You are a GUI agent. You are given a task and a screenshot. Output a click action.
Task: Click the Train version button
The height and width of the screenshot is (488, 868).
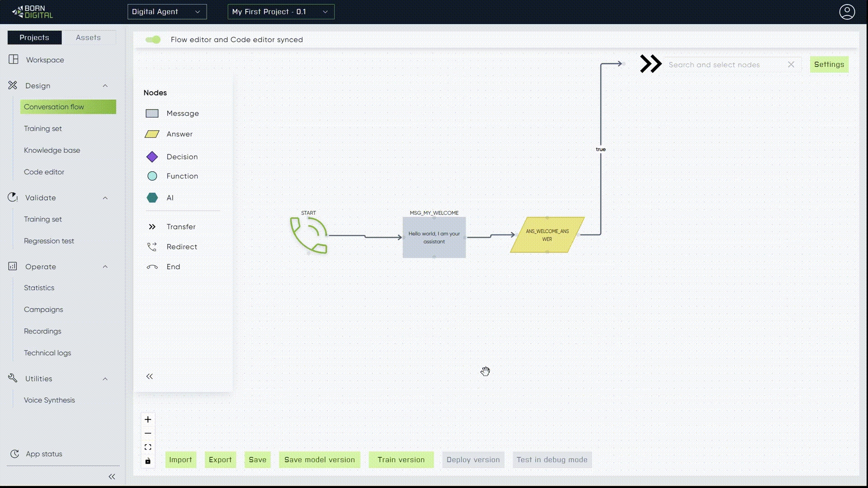pyautogui.click(x=401, y=460)
